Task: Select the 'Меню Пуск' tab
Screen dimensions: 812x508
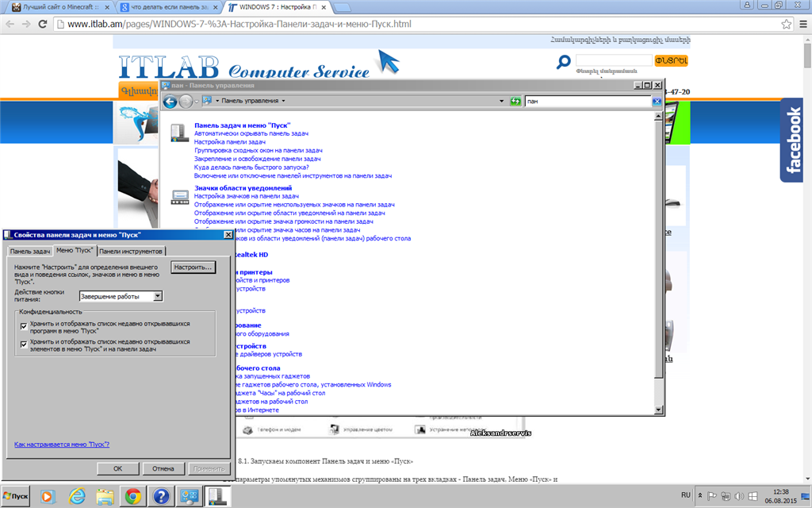Action: pos(75,250)
